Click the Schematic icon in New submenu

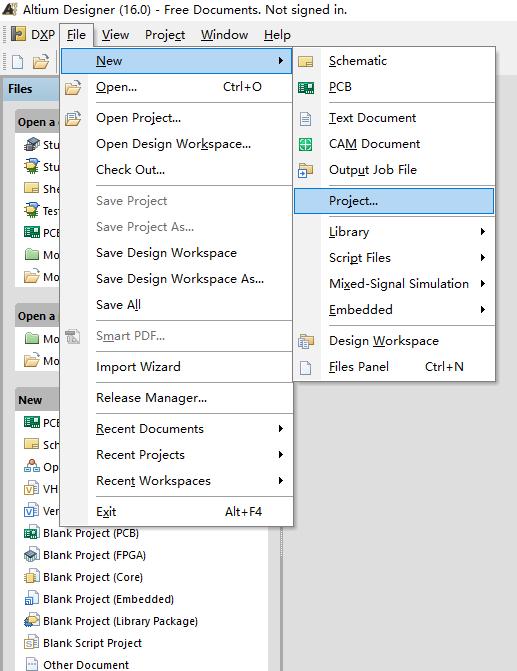[x=306, y=61]
